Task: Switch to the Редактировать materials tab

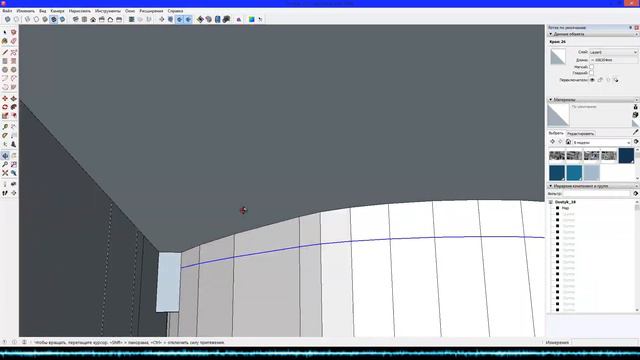Action: click(x=580, y=134)
